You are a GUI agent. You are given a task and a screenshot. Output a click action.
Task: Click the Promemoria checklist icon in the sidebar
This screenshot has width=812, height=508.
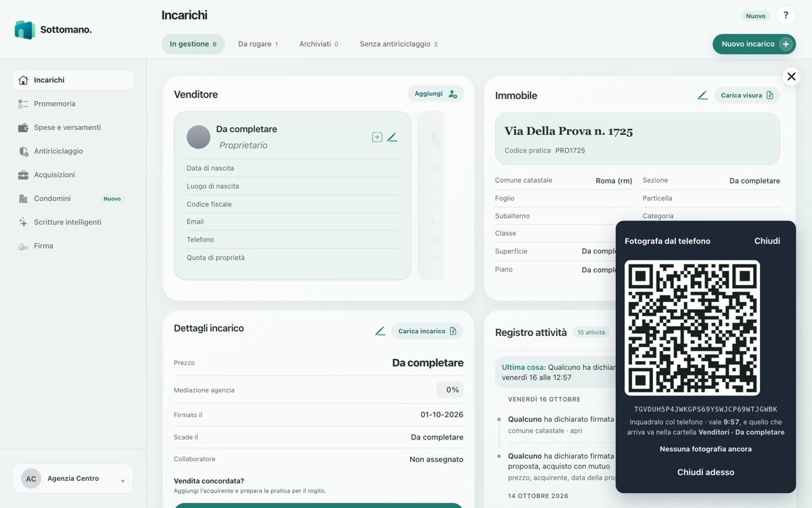click(x=23, y=104)
